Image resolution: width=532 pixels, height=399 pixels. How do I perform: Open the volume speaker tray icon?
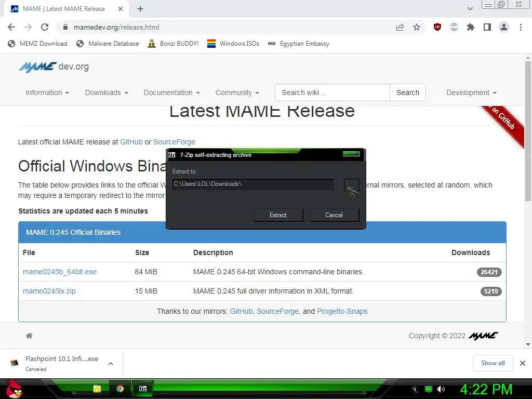coord(441,390)
